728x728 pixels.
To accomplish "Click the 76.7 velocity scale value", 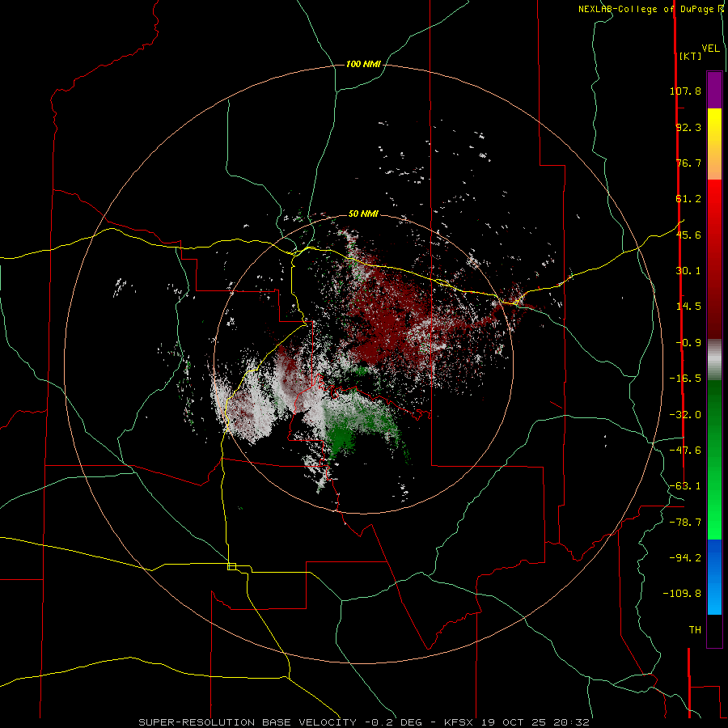I will point(688,163).
